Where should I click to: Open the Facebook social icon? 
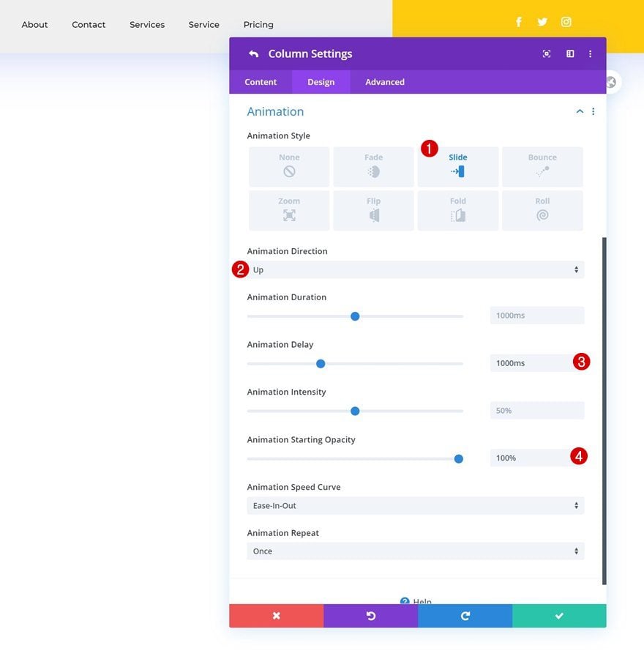[x=519, y=22]
